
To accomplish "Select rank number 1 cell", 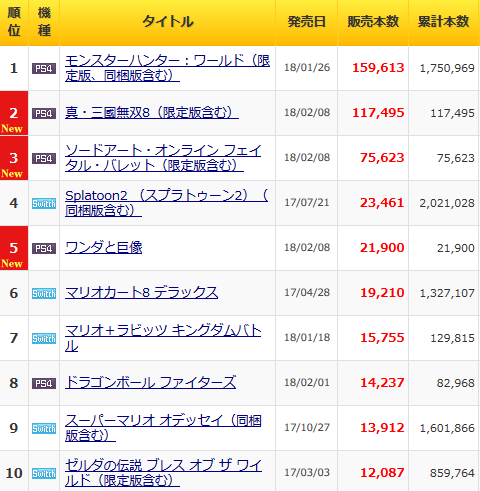I will (14, 68).
